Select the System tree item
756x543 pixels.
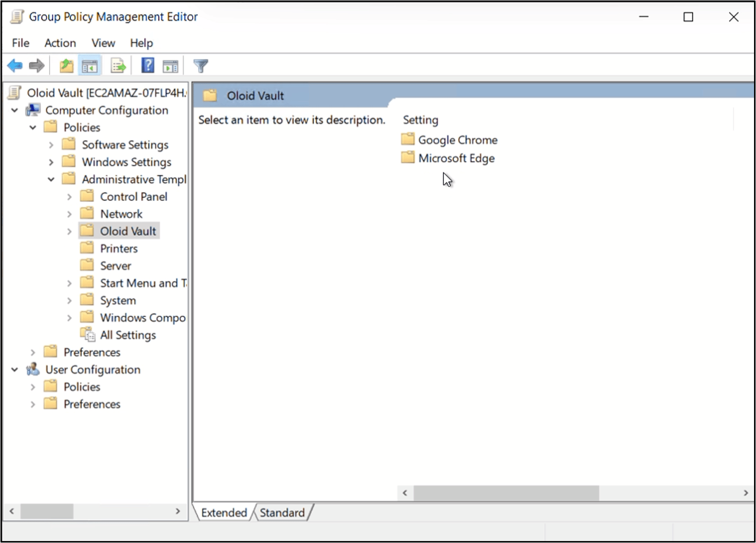[x=118, y=300]
